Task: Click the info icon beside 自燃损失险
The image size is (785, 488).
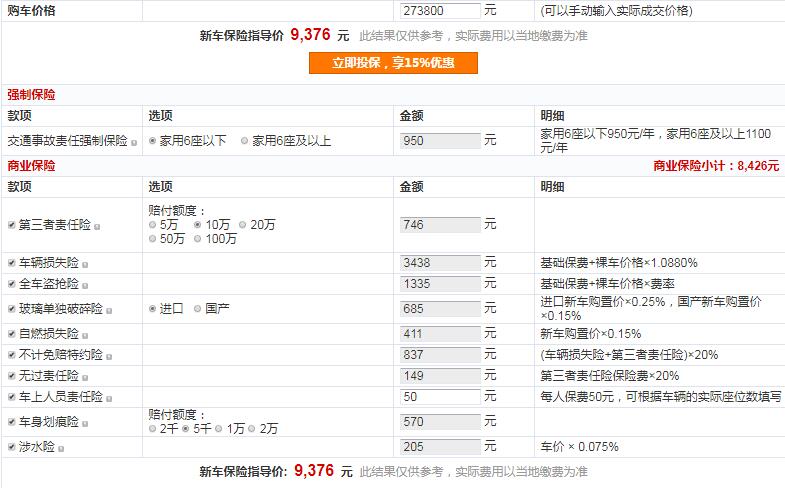Action: coord(85,336)
